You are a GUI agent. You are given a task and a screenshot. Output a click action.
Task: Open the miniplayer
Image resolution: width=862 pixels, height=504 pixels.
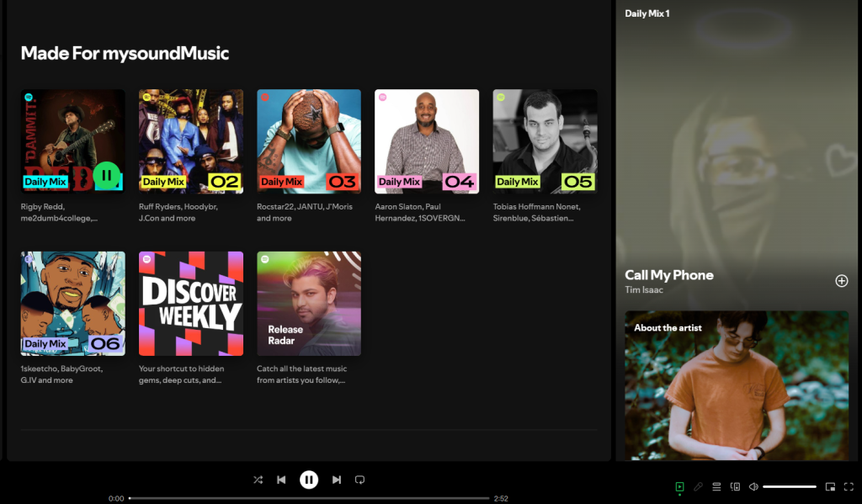point(830,486)
